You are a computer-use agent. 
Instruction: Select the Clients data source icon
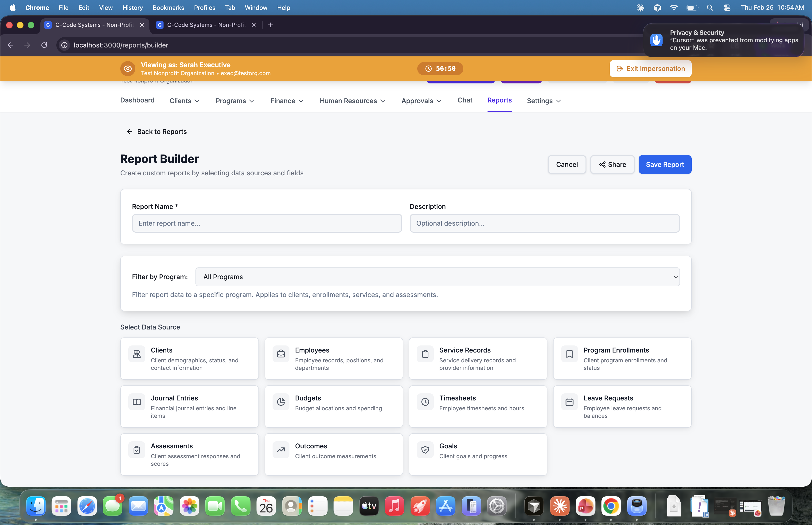137,354
